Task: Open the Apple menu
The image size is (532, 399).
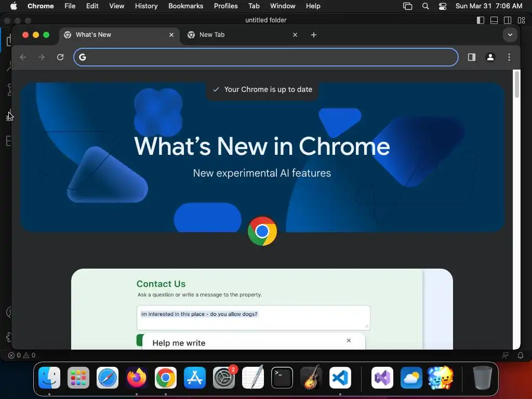Action: (x=14, y=6)
